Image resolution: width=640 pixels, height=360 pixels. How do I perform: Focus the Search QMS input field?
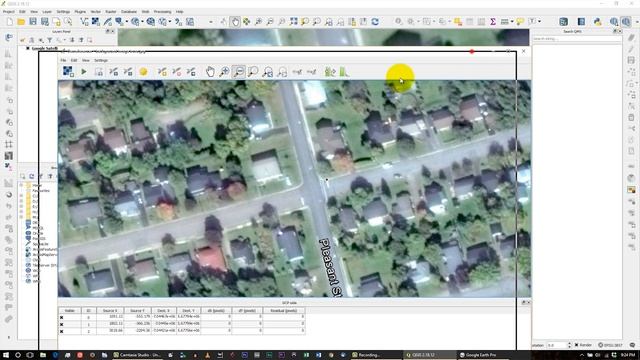[577, 39]
